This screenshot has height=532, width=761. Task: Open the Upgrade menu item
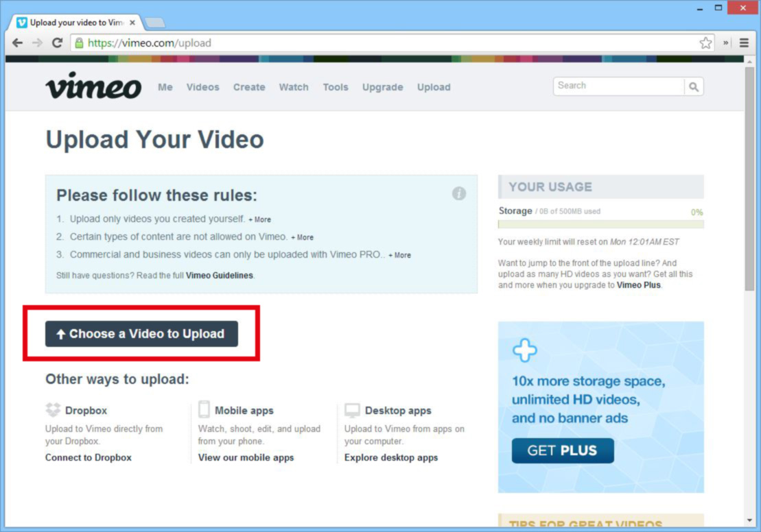(382, 87)
